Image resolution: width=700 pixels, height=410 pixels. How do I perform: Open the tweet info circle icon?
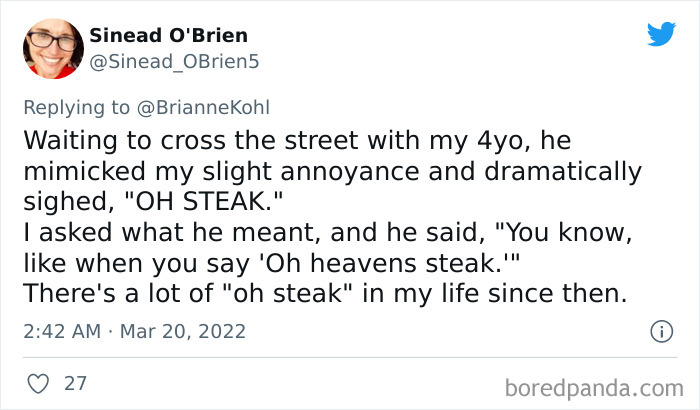[x=660, y=330]
